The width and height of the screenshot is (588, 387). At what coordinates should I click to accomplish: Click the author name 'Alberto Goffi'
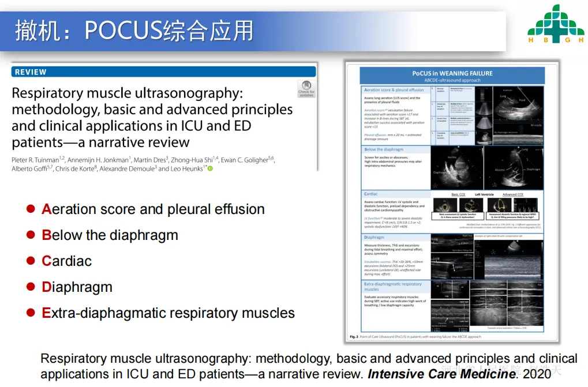[29, 168]
